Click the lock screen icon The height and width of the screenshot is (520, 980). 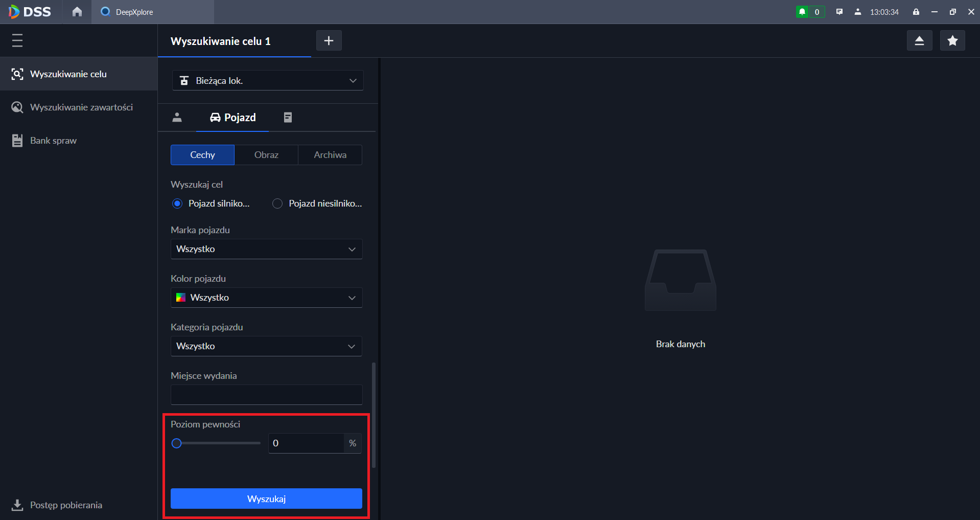coord(916,12)
